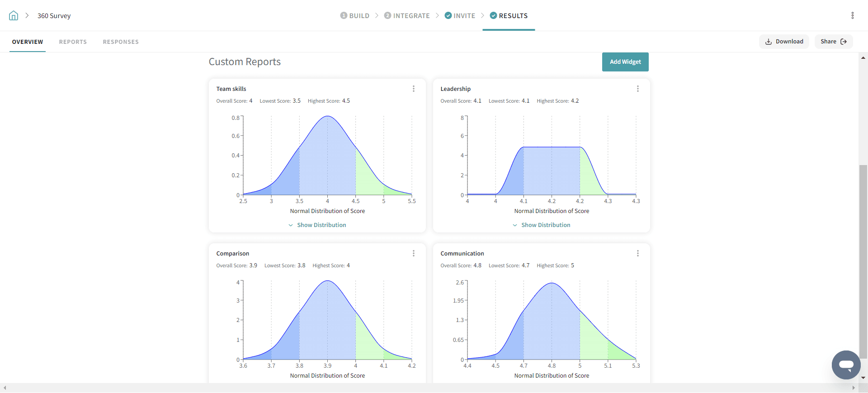868x393 pixels.
Task: Click the Share button
Action: tap(833, 42)
